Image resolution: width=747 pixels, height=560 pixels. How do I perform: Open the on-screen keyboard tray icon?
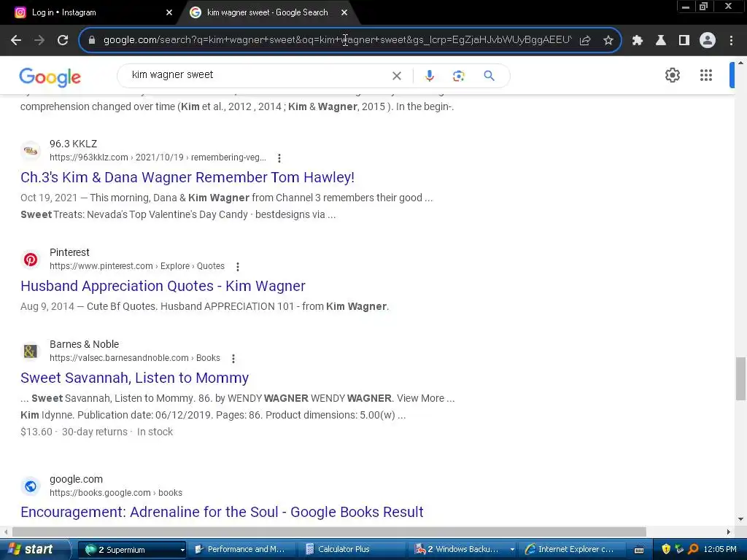click(x=639, y=550)
